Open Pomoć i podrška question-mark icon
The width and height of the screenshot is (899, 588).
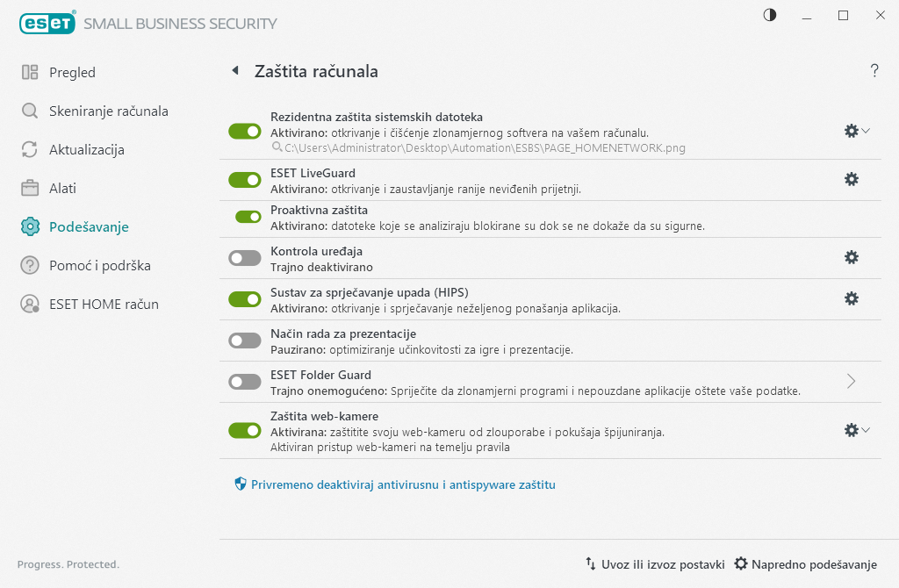tap(27, 265)
